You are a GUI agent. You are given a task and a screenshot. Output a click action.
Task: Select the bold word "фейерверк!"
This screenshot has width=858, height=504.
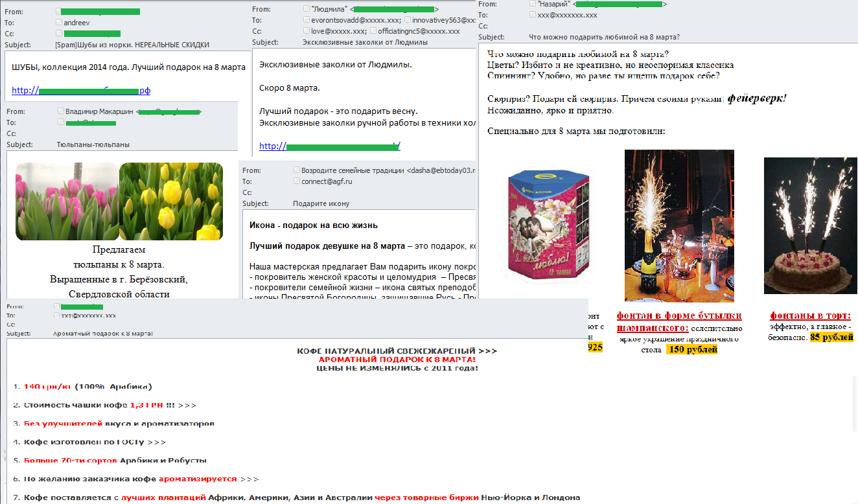pyautogui.click(x=757, y=98)
